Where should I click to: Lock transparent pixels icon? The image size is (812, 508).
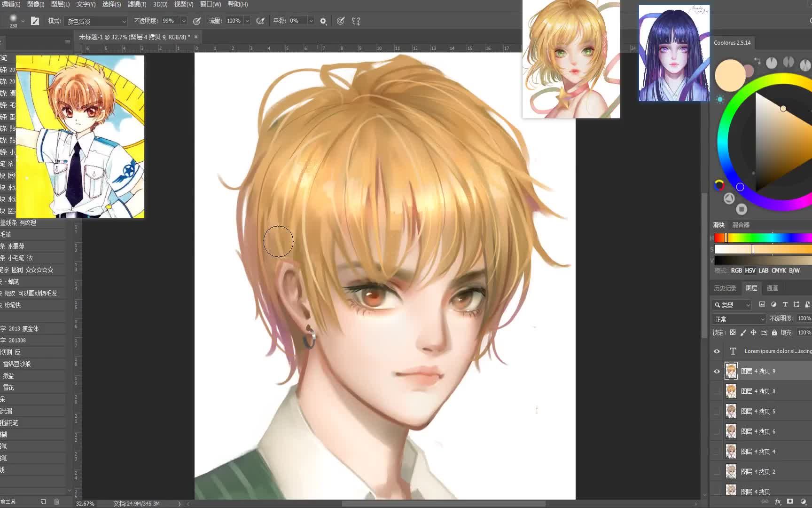733,332
